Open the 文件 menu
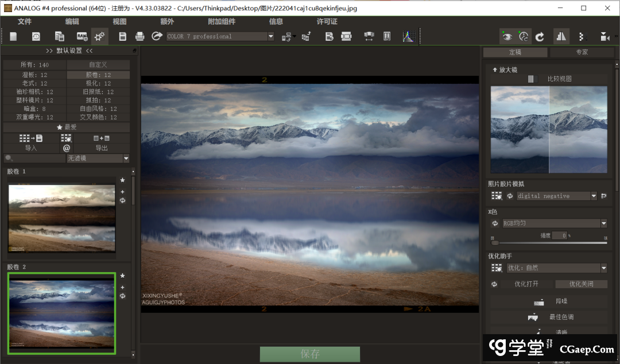This screenshot has width=620, height=364. point(25,21)
